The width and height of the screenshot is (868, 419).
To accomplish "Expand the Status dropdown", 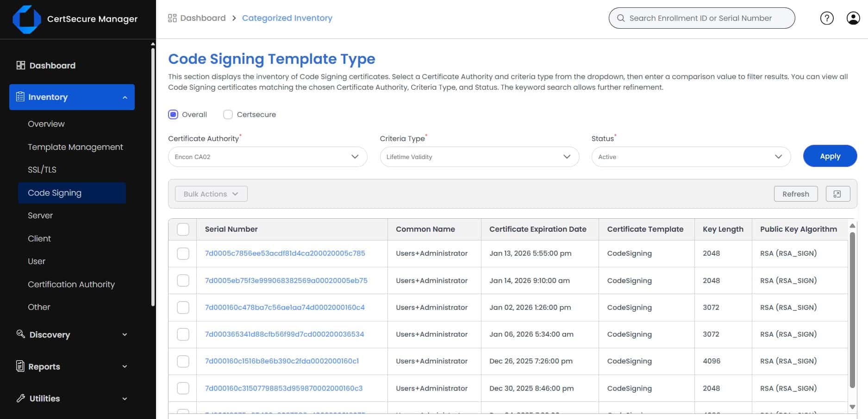I will coord(690,157).
